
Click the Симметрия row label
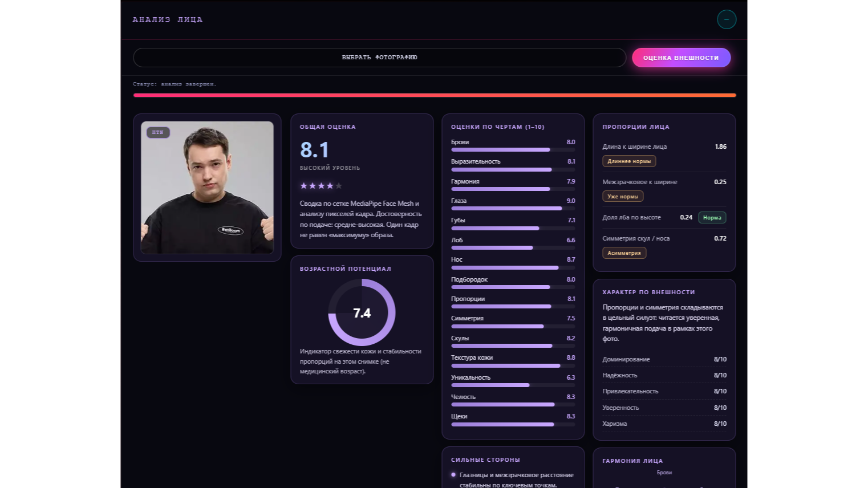click(467, 319)
